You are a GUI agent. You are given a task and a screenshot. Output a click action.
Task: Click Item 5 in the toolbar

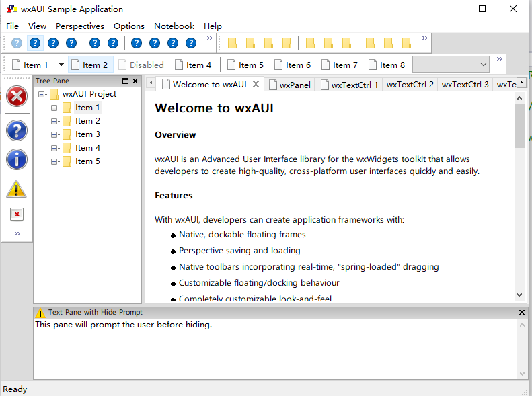coord(245,65)
